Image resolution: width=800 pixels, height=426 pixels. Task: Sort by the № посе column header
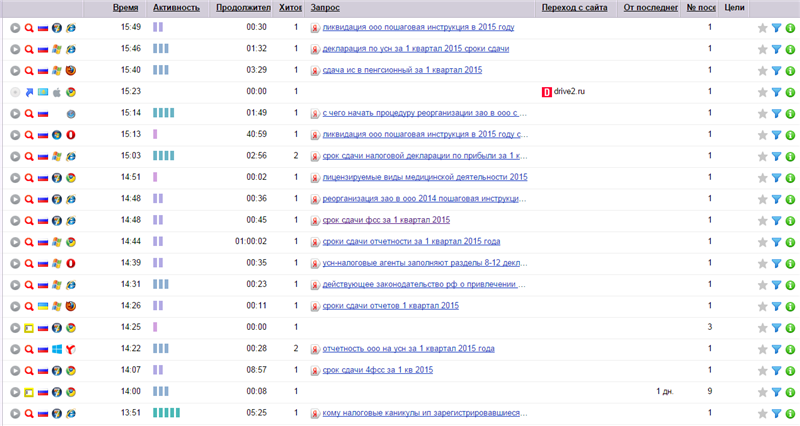(701, 8)
